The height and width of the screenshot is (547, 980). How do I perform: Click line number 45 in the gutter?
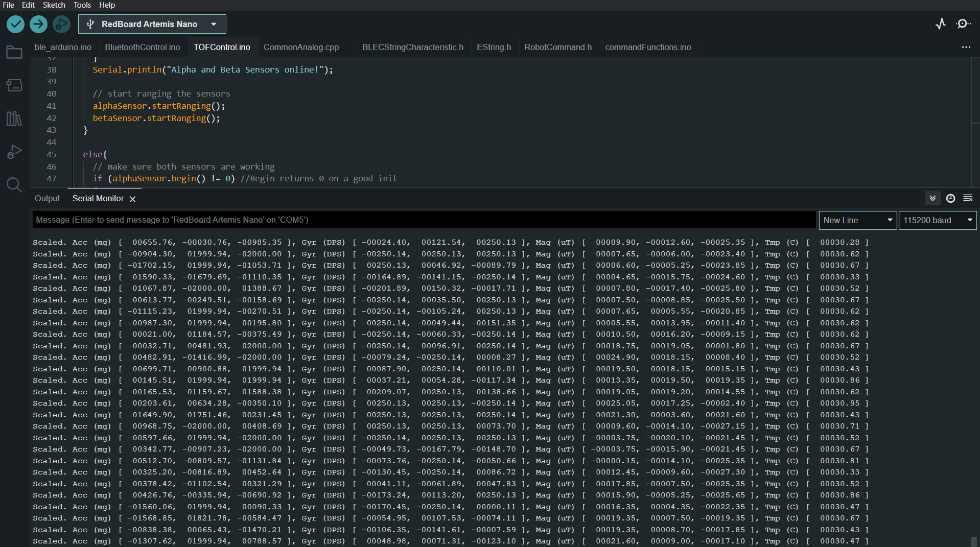coord(52,155)
